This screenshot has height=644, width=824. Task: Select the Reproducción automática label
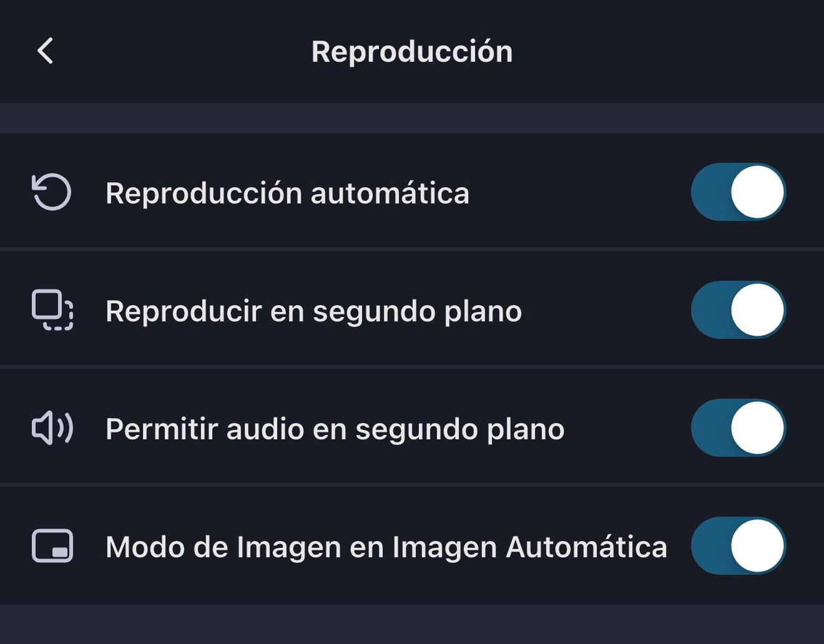(287, 193)
